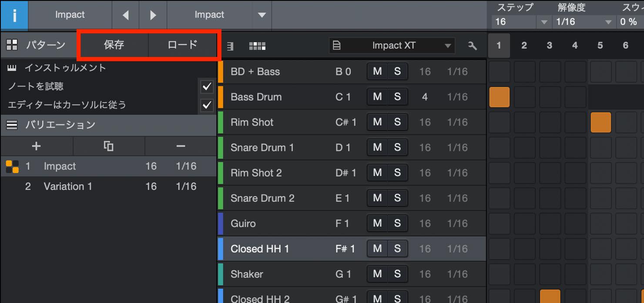Click step column header 3
Viewport: 644px width, 303px height.
tap(549, 46)
